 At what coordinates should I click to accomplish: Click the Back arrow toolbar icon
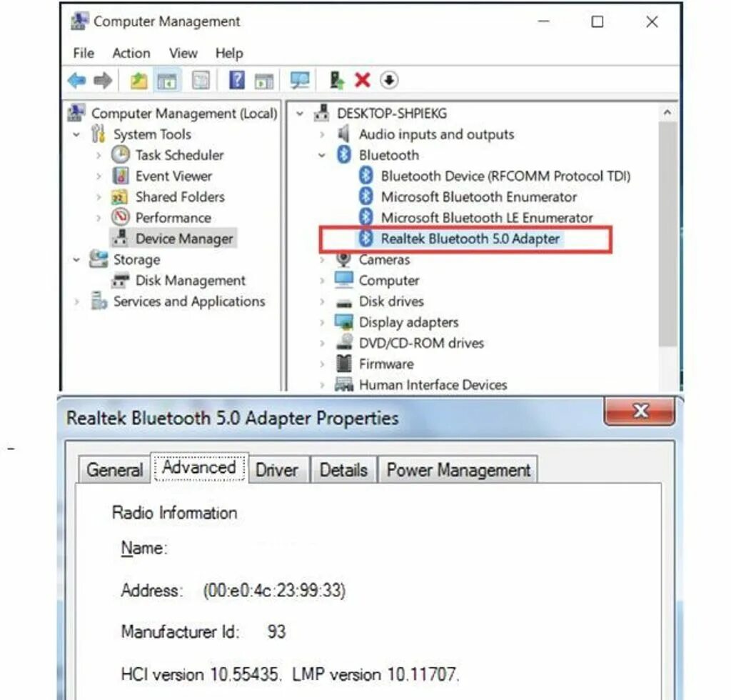[x=77, y=80]
